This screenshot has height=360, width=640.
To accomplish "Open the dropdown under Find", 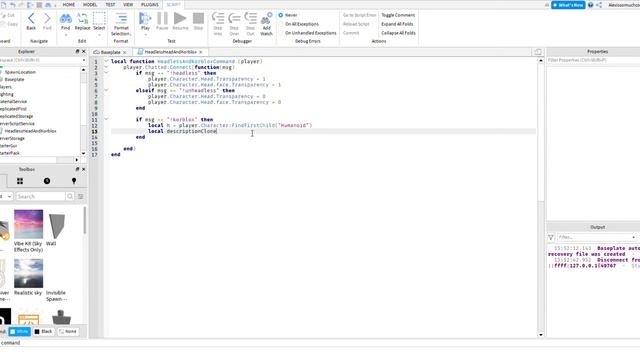I will pyautogui.click(x=65, y=35).
